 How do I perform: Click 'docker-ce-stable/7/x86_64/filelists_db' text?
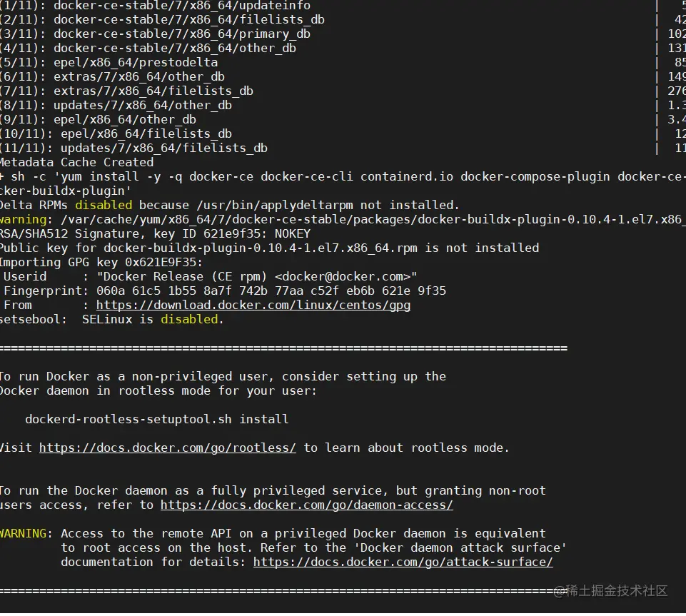point(189,20)
